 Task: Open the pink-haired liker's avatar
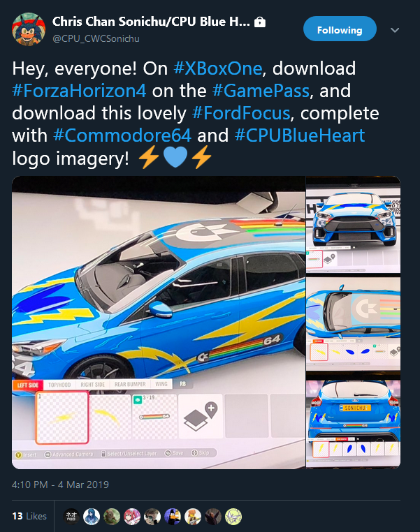pyautogui.click(x=132, y=517)
